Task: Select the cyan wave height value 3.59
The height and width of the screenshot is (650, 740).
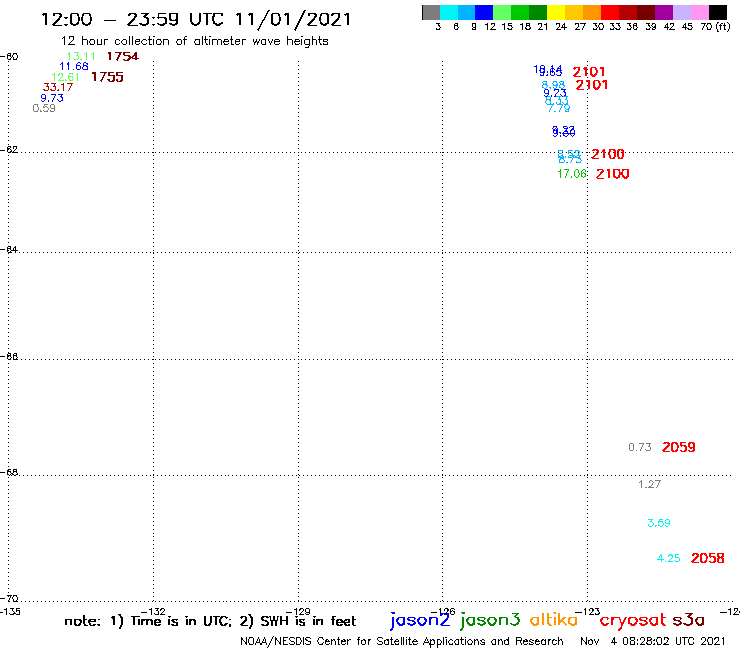Action: tap(659, 523)
